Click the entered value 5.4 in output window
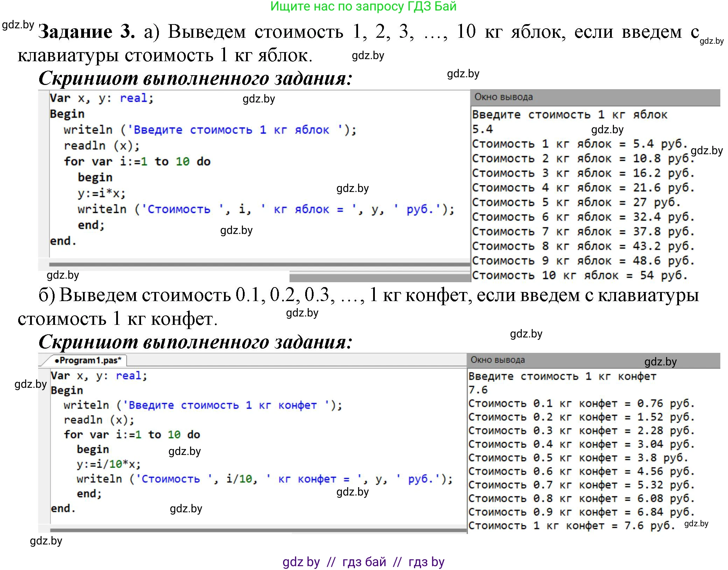The height and width of the screenshot is (570, 728). [x=483, y=129]
